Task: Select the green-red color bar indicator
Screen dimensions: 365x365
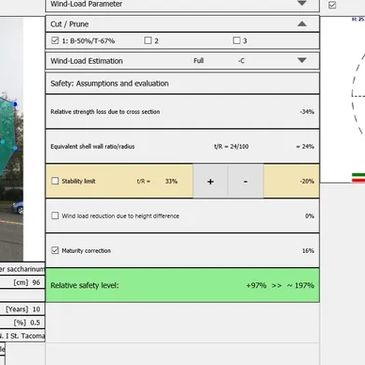Action: pyautogui.click(x=358, y=178)
